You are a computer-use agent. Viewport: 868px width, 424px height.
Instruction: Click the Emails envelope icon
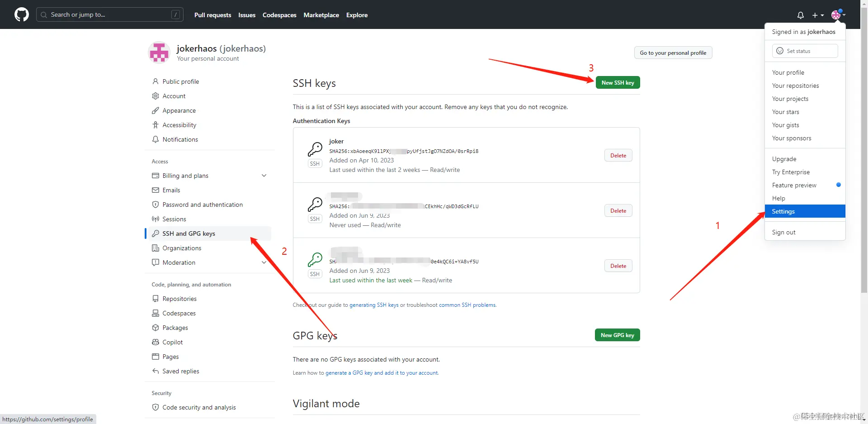(156, 190)
